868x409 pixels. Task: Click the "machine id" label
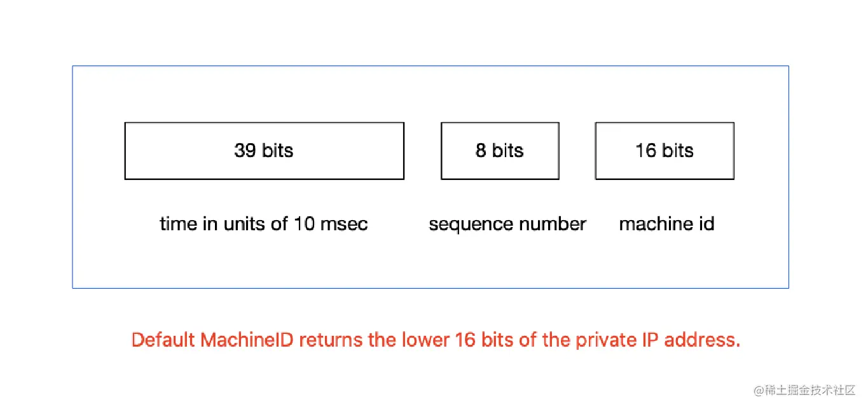[x=666, y=224]
